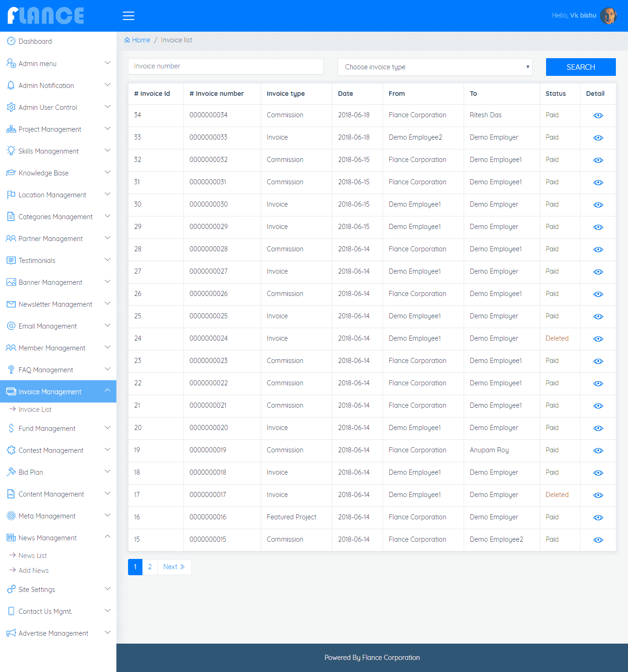
Task: Select the Invoice List menu item
Action: (x=34, y=409)
